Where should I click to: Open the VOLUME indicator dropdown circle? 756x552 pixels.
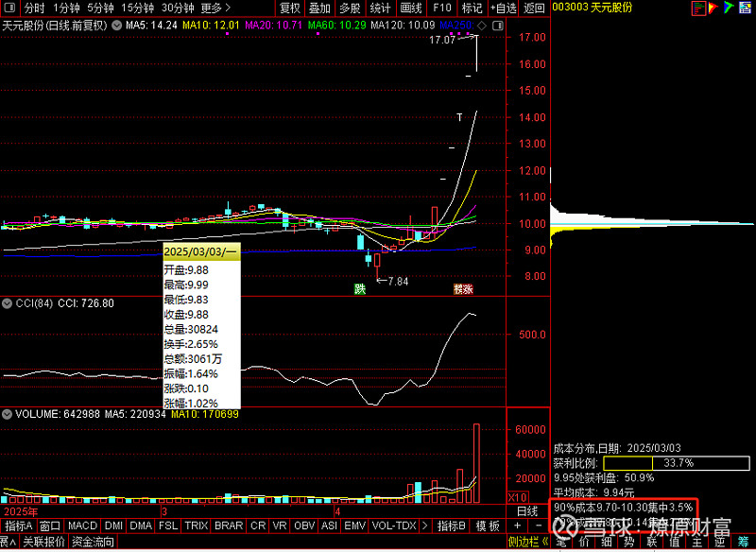(x=7, y=414)
